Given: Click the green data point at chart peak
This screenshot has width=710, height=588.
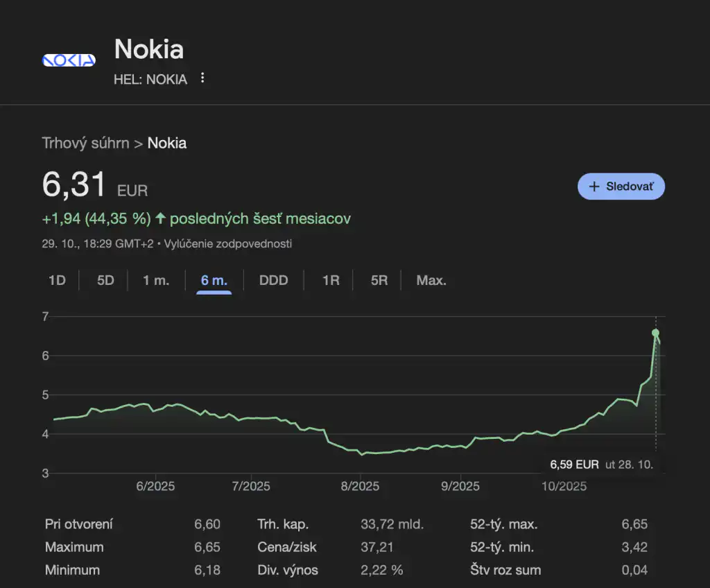Looking at the screenshot, I should tap(655, 333).
